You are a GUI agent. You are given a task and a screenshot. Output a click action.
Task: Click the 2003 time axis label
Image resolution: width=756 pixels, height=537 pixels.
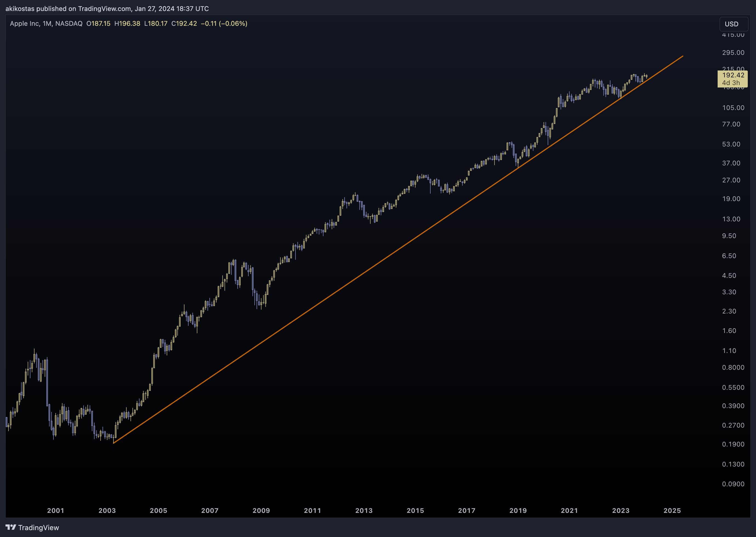click(107, 510)
